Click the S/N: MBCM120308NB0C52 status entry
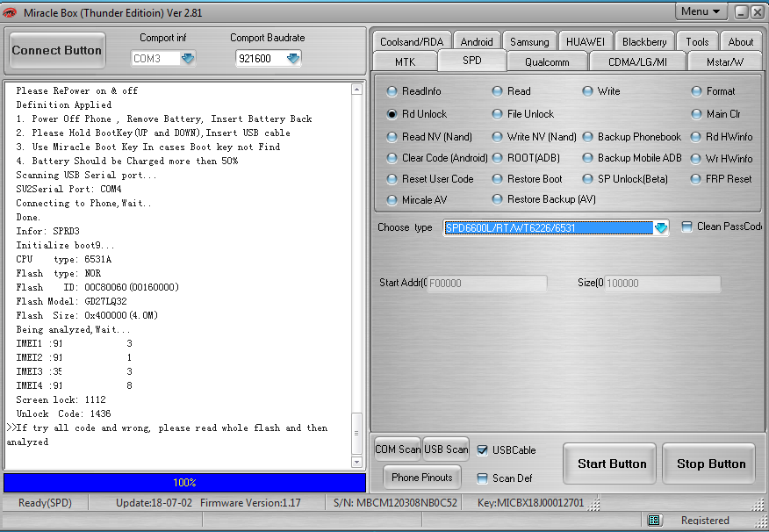 coord(395,503)
